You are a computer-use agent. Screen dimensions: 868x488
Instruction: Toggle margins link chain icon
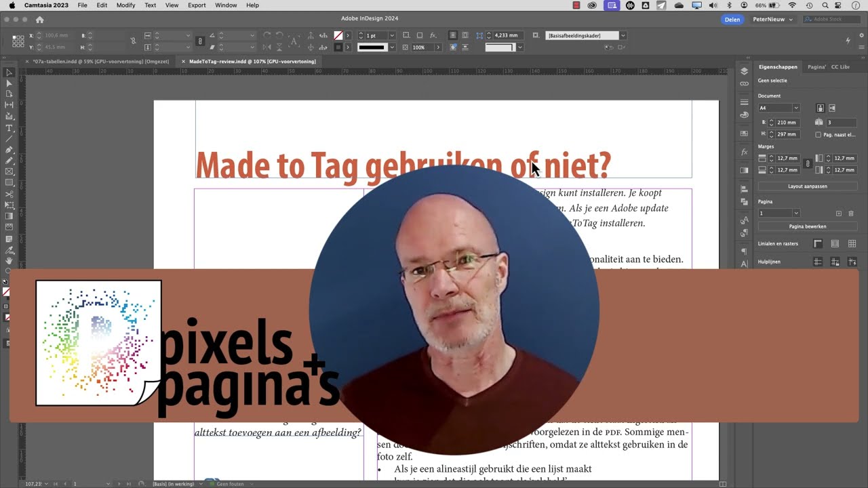pyautogui.click(x=807, y=164)
